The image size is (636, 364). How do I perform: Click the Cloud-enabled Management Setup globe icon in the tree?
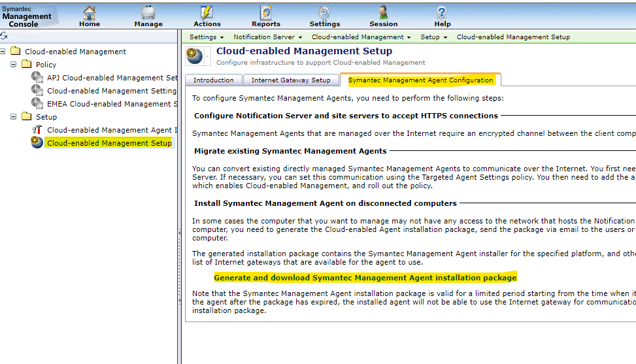[x=37, y=142]
